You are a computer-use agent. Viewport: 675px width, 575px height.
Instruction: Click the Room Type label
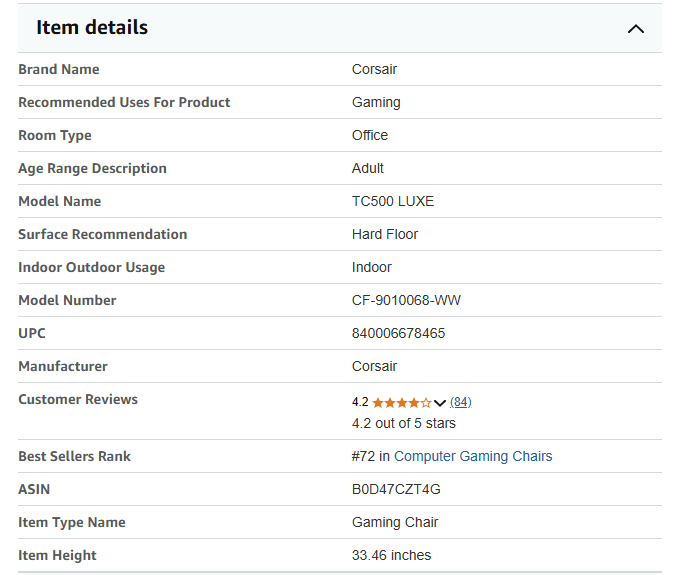(55, 136)
